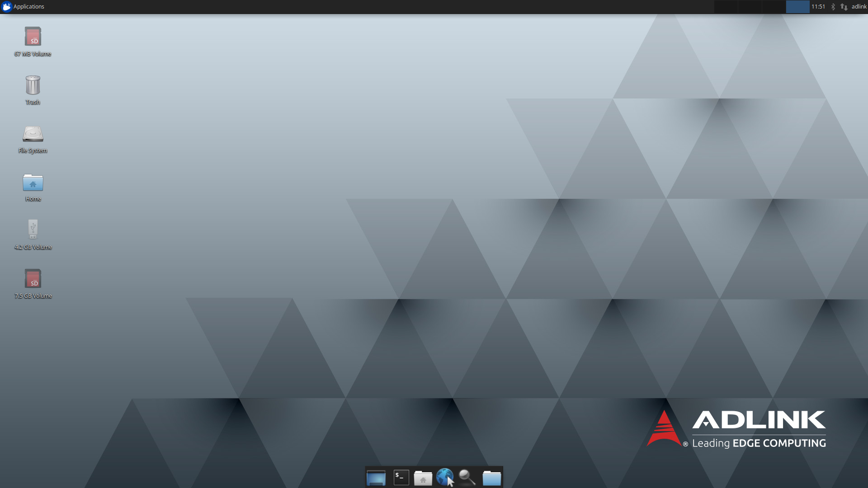Viewport: 868px width, 488px height.
Task: Click the "File System" label text
Action: coord(33,150)
